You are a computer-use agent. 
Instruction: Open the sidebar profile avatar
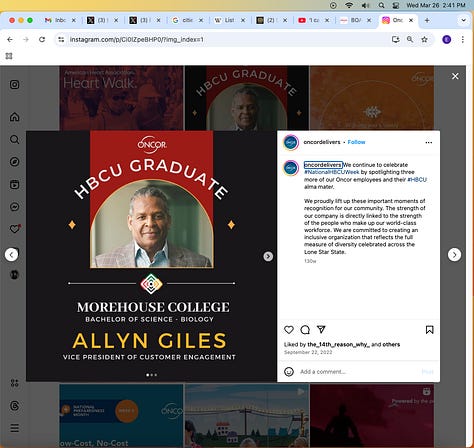[14, 274]
